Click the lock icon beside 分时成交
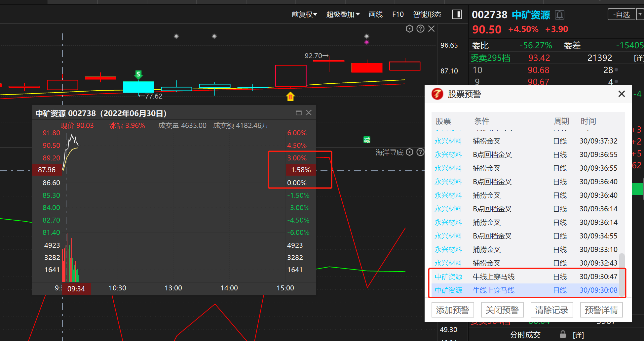 click(563, 334)
